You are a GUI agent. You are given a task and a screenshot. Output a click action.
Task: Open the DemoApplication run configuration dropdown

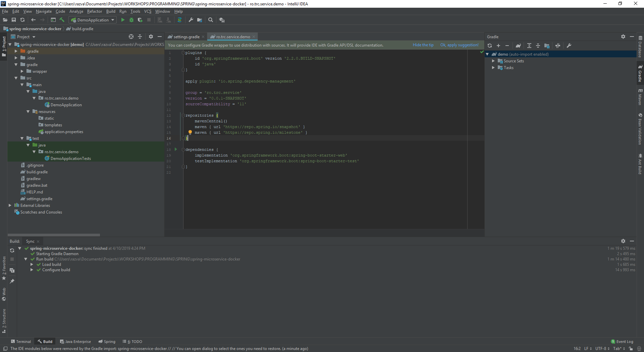click(x=93, y=20)
